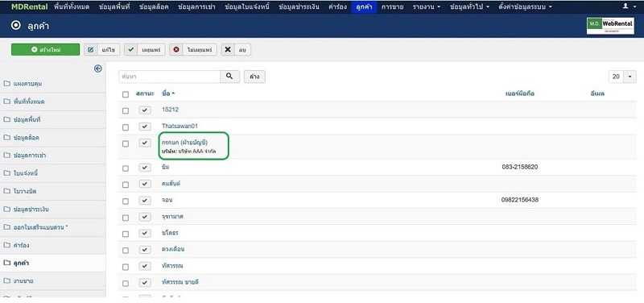644x303 pixels.
Task: Open คำร้อง in the top navigation
Action: (337, 6)
